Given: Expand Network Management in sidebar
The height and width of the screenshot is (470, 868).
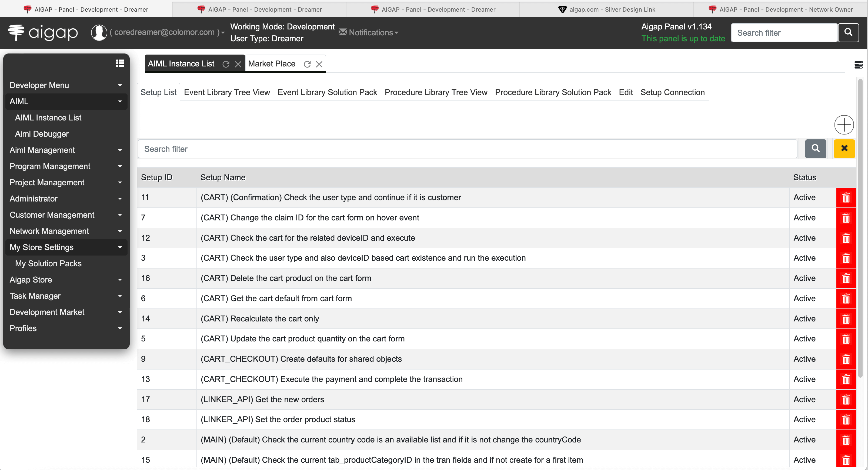Looking at the screenshot, I should coord(66,231).
